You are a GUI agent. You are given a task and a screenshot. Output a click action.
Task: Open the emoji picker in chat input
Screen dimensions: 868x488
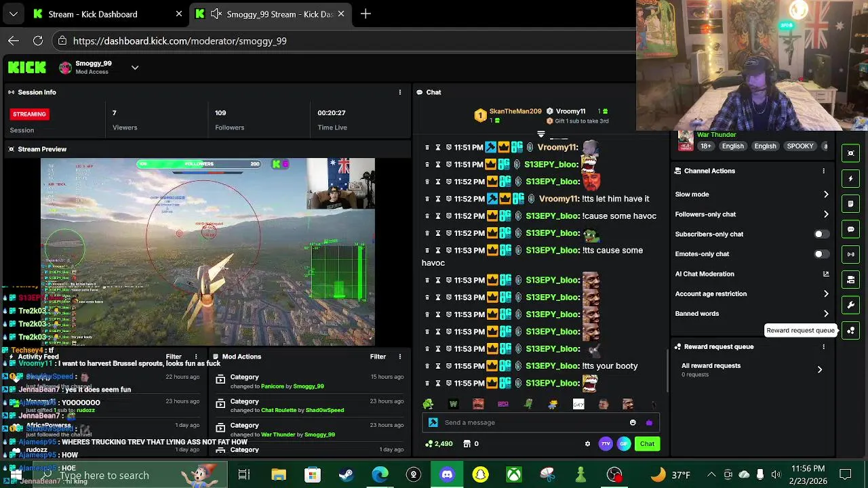633,422
